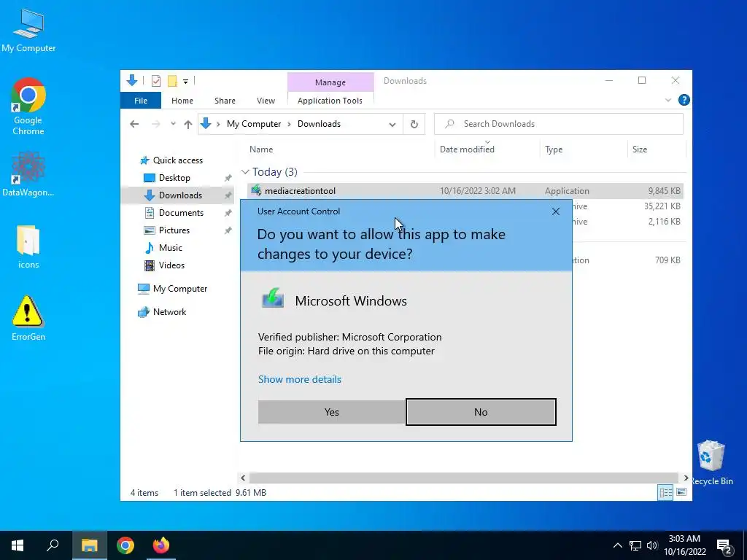747x560 pixels.
Task: Open Show more details link
Action: [300, 379]
